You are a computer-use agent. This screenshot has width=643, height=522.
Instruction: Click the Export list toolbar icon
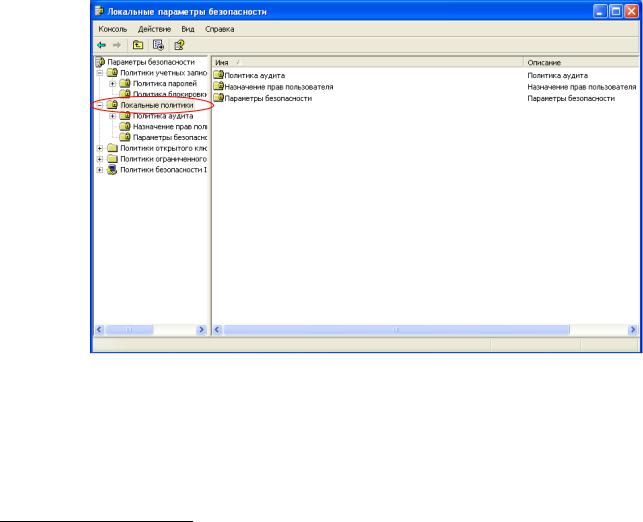[x=158, y=45]
